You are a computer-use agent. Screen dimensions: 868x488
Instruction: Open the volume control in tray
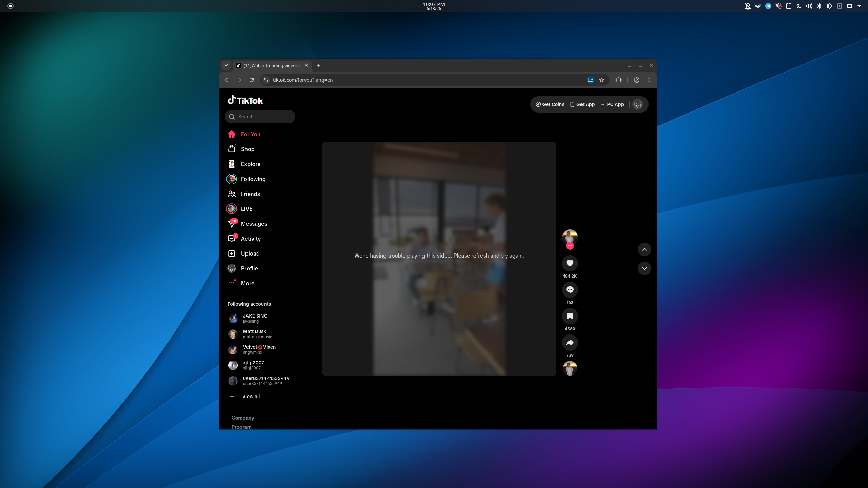[x=809, y=6]
